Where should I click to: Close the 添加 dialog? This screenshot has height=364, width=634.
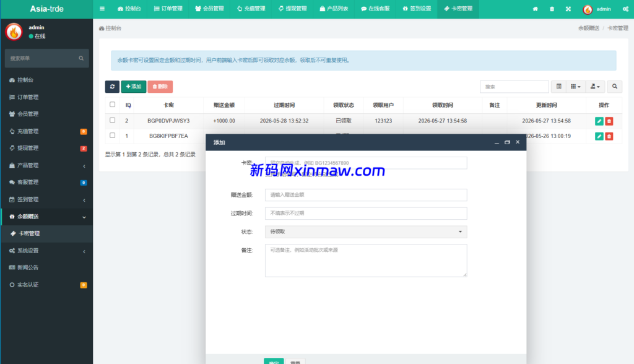(518, 142)
